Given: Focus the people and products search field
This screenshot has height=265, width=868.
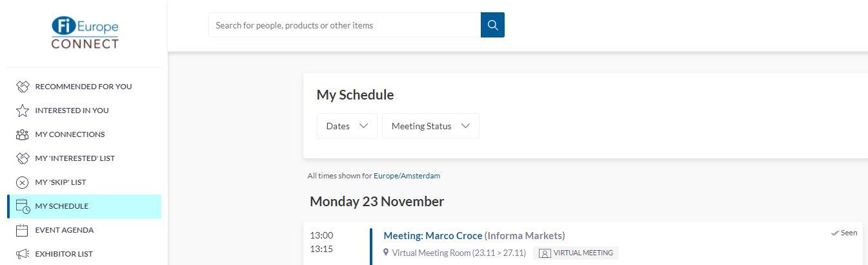Looking at the screenshot, I should [x=345, y=25].
